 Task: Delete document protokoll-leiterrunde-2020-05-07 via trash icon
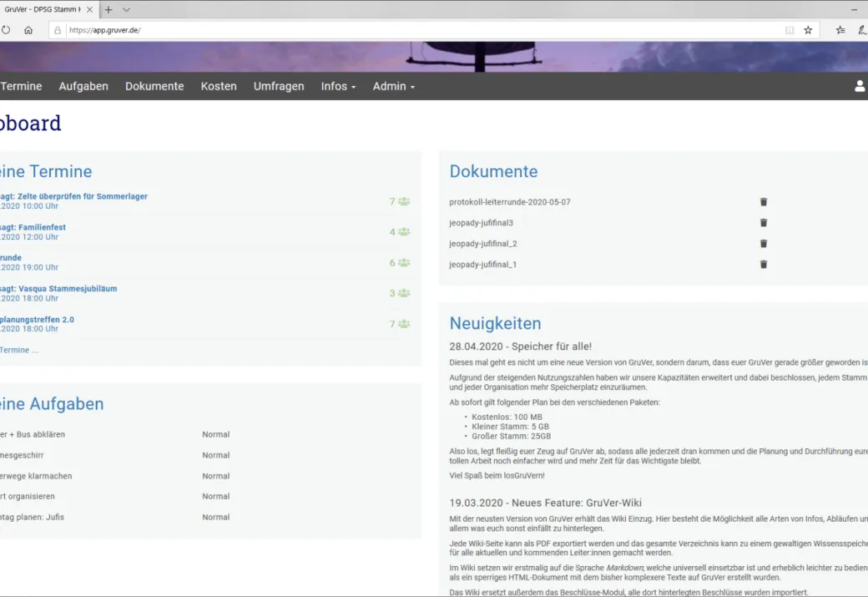point(764,202)
